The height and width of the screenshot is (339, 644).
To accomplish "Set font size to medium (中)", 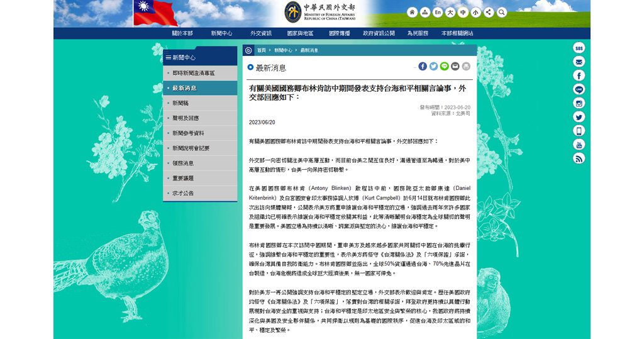I will [463, 12].
